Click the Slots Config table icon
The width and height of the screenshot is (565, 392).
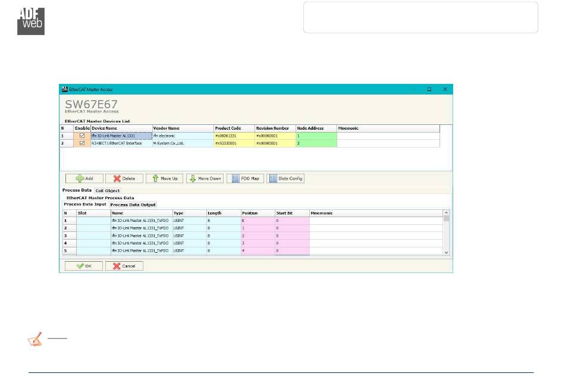[x=273, y=178]
